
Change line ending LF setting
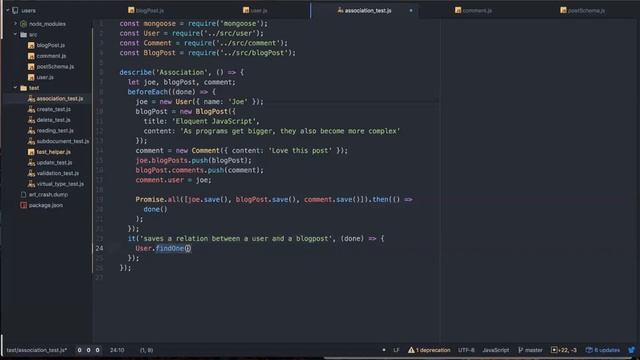point(396,350)
